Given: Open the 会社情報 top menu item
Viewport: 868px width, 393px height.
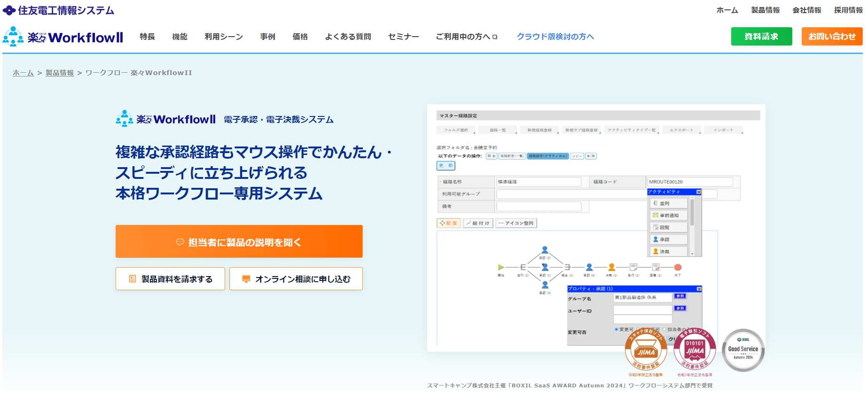Looking at the screenshot, I should tap(807, 10).
